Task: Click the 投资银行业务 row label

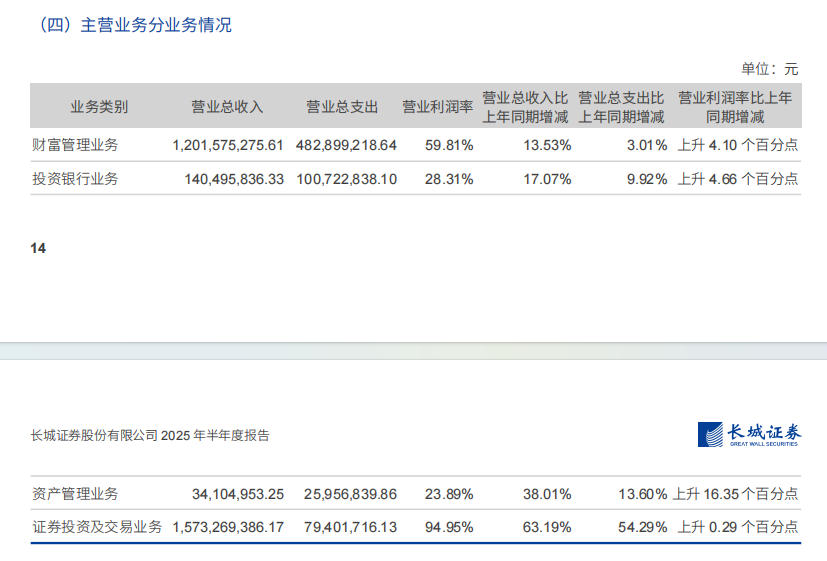Action: point(75,179)
